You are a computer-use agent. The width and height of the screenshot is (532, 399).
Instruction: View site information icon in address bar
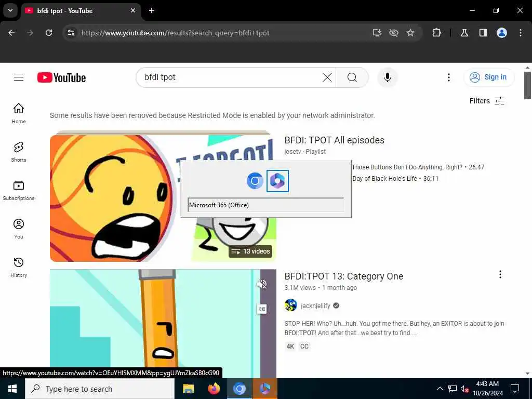pos(71,33)
